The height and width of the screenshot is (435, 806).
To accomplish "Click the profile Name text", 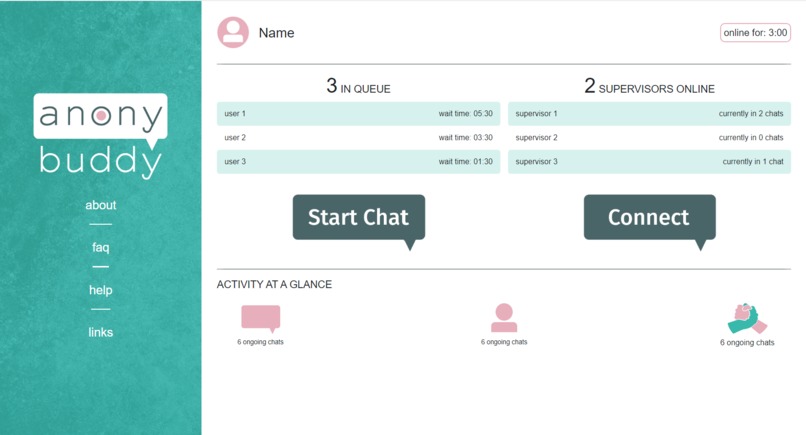I will 277,33.
